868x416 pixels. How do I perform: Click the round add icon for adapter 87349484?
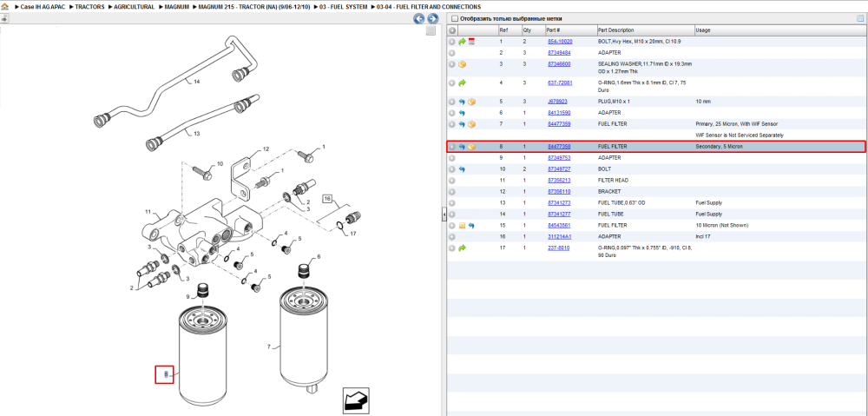click(x=451, y=53)
